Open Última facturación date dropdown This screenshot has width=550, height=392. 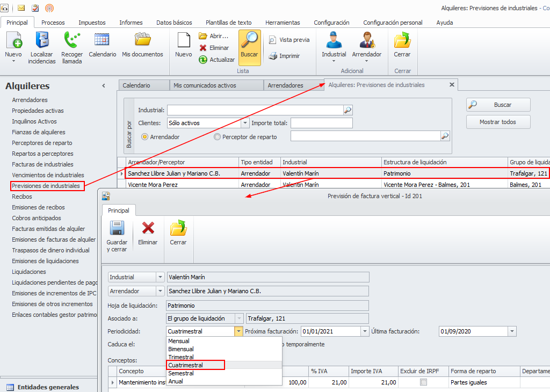512,331
